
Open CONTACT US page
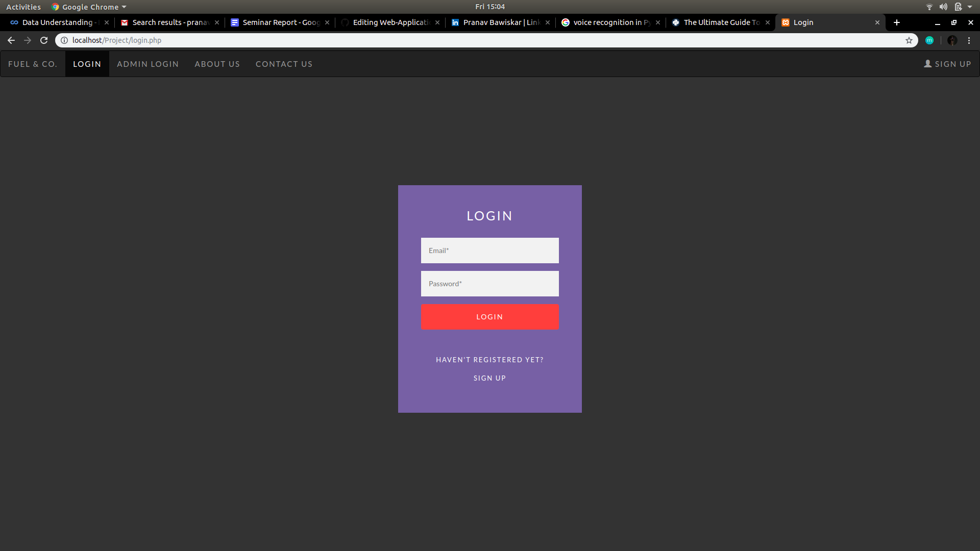tap(284, 64)
